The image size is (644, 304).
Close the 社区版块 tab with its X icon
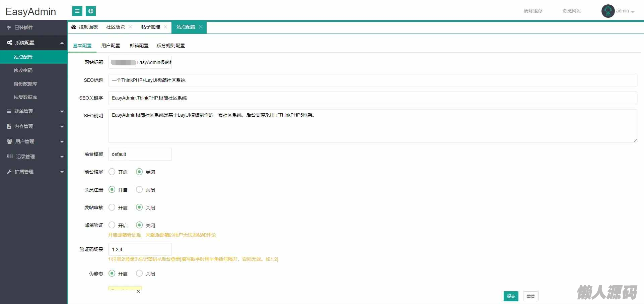pos(130,27)
